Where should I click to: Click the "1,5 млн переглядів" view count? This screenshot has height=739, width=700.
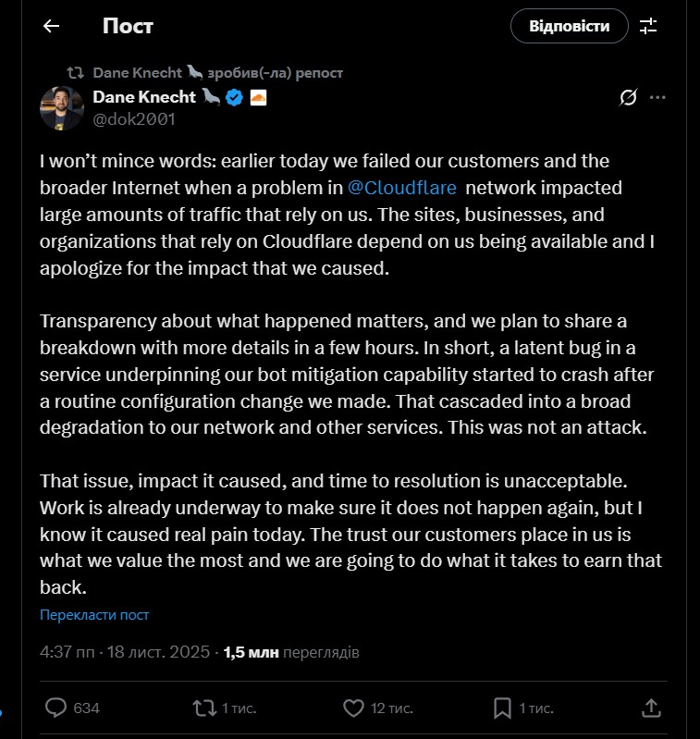click(291, 652)
